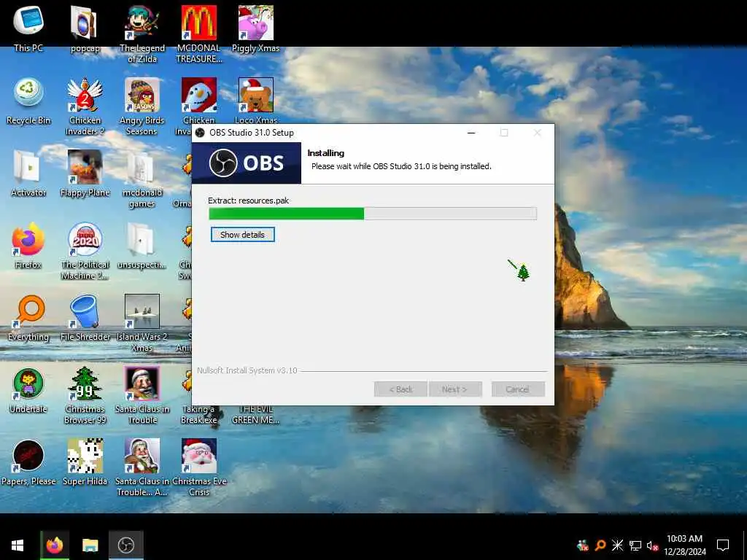Open This PC desktop icon

28,28
